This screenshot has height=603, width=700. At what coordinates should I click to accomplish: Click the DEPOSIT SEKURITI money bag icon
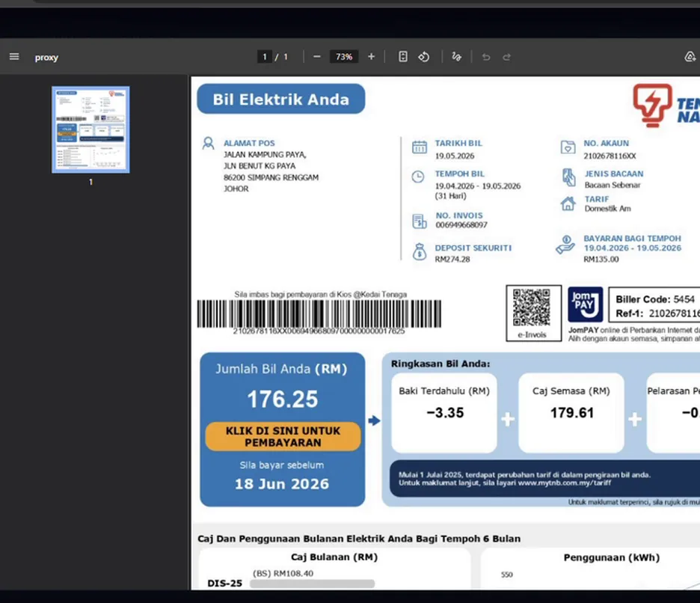click(420, 252)
